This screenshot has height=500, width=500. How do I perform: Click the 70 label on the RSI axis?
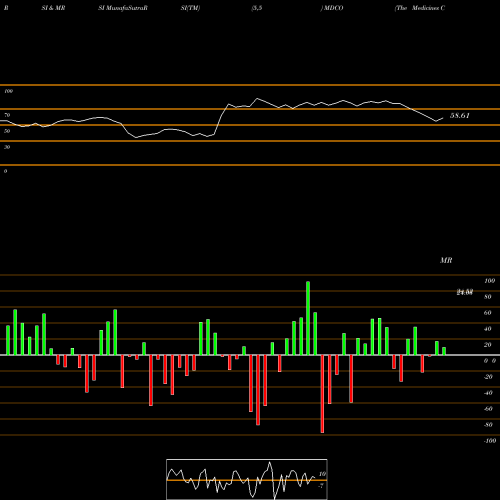point(7,115)
